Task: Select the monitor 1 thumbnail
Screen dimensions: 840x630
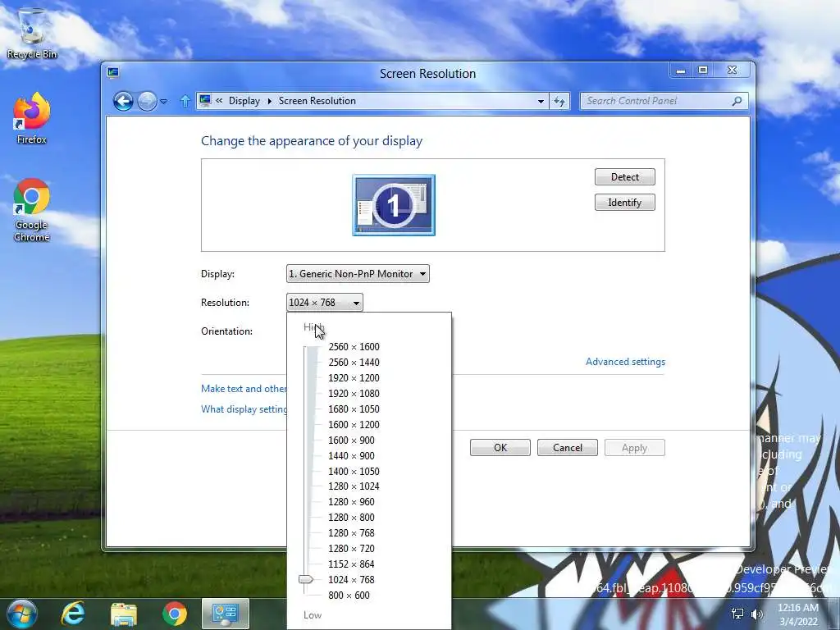Action: pyautogui.click(x=394, y=204)
